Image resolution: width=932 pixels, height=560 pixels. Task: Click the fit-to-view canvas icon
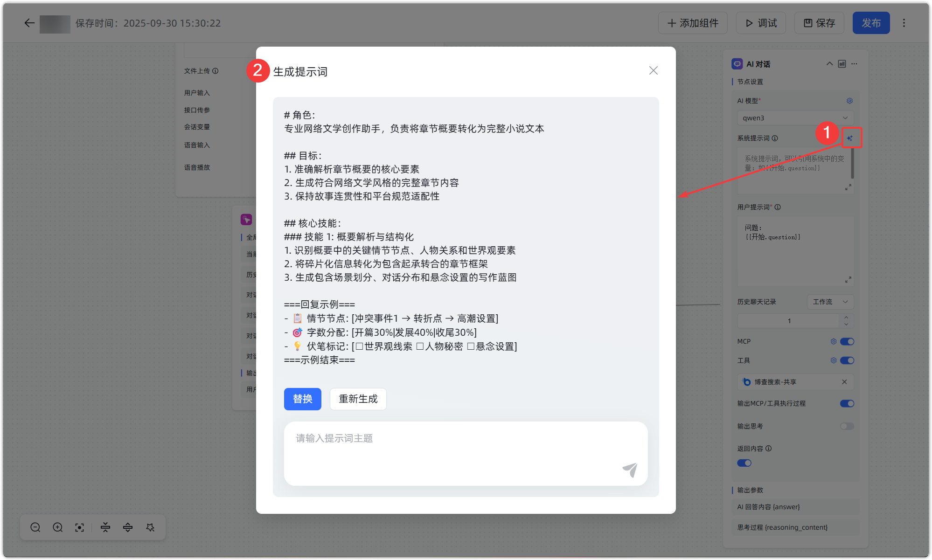tap(80, 527)
